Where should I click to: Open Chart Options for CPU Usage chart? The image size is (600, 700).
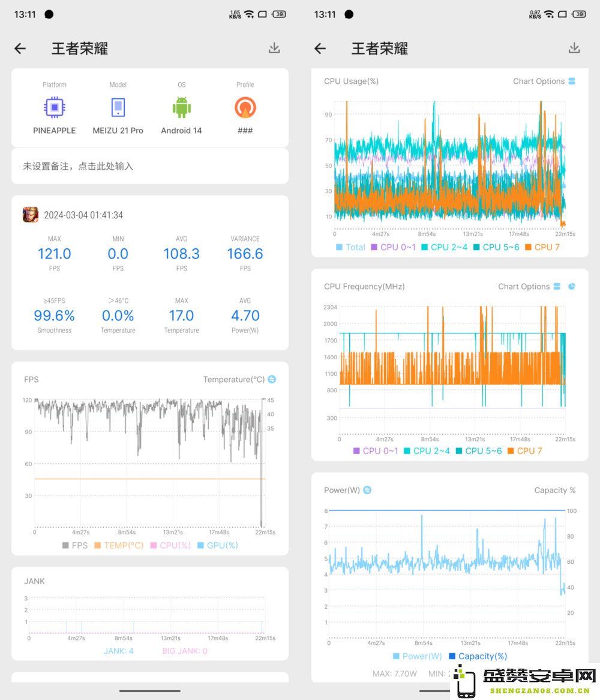point(544,81)
